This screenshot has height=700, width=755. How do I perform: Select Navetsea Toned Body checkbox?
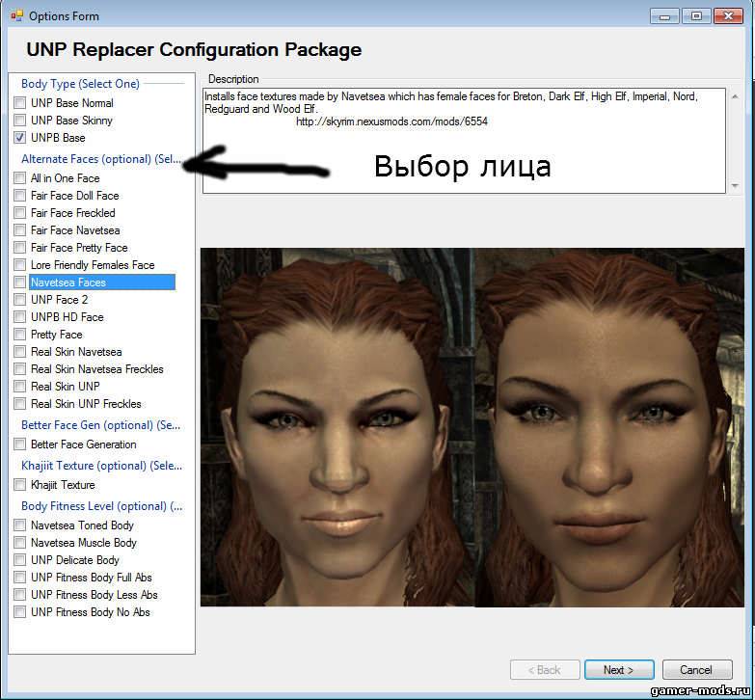tap(19, 525)
